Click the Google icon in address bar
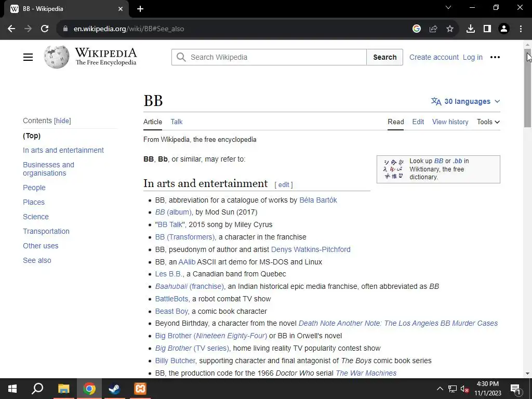 coord(417,29)
